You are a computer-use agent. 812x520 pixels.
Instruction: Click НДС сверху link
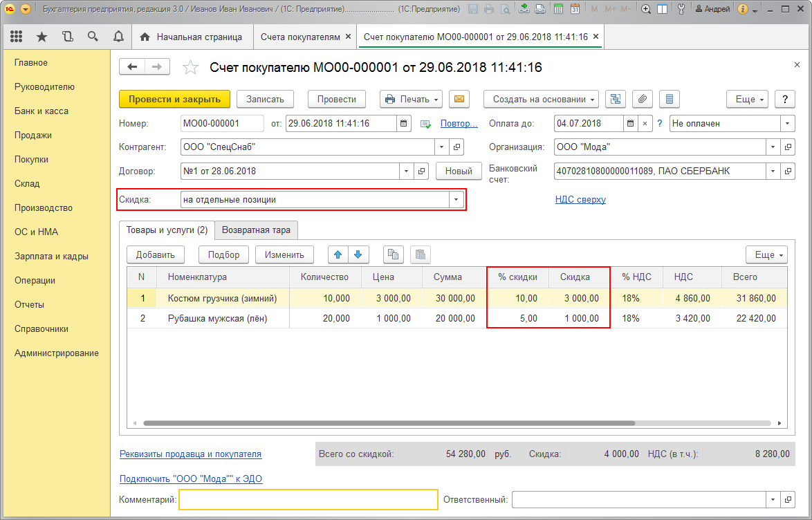pyautogui.click(x=580, y=199)
